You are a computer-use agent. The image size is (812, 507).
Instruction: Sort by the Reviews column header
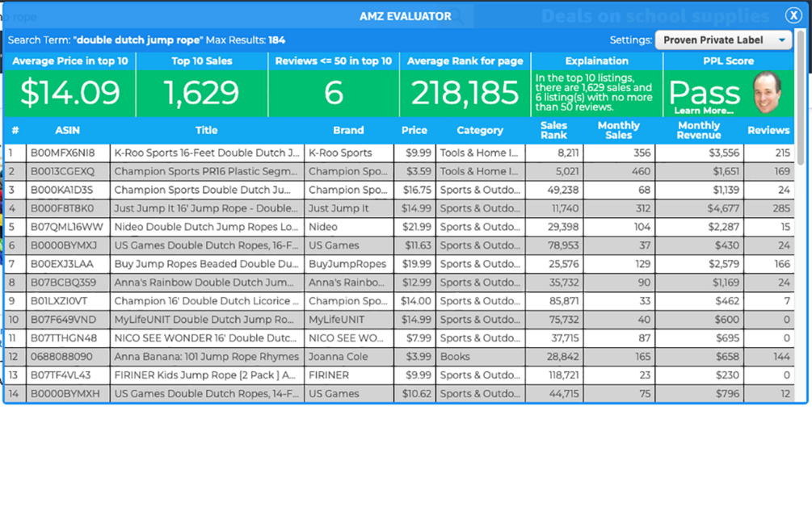click(768, 130)
